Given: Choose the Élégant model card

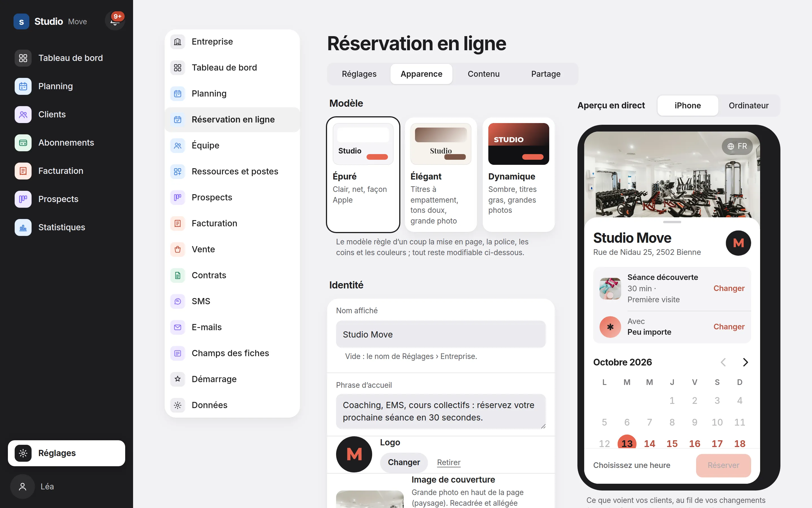Looking at the screenshot, I should 441,175.
